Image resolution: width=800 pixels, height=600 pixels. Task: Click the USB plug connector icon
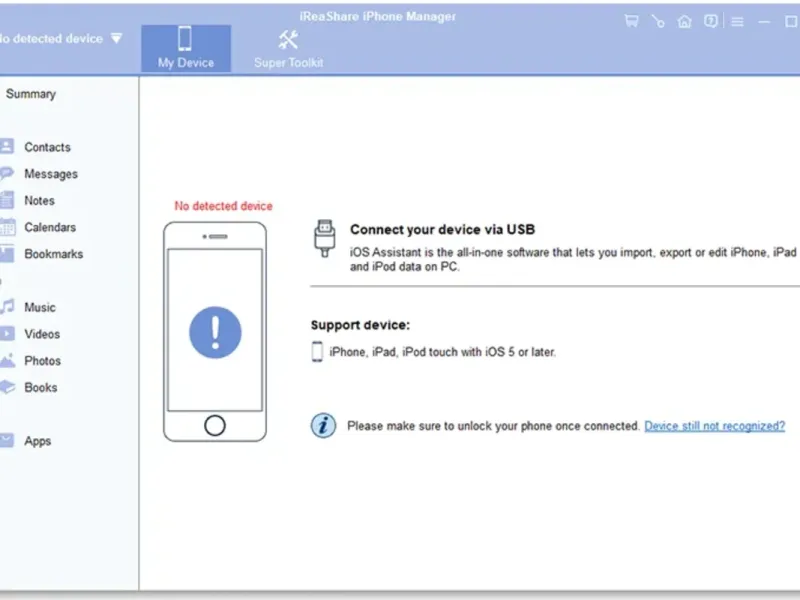click(x=324, y=238)
